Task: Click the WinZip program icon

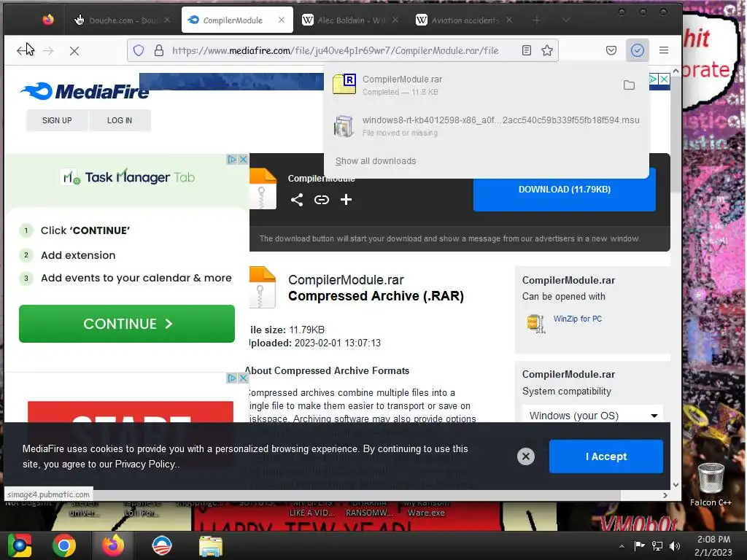Action: coord(536,323)
